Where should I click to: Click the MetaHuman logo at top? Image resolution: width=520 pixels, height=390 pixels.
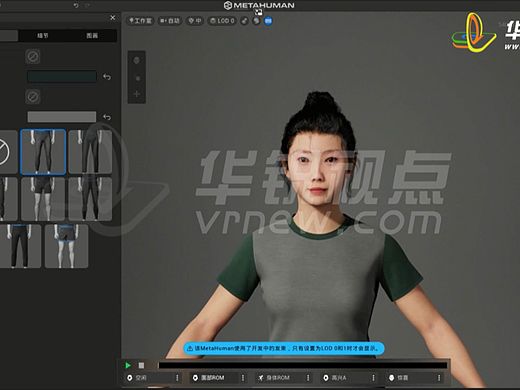[259, 5]
